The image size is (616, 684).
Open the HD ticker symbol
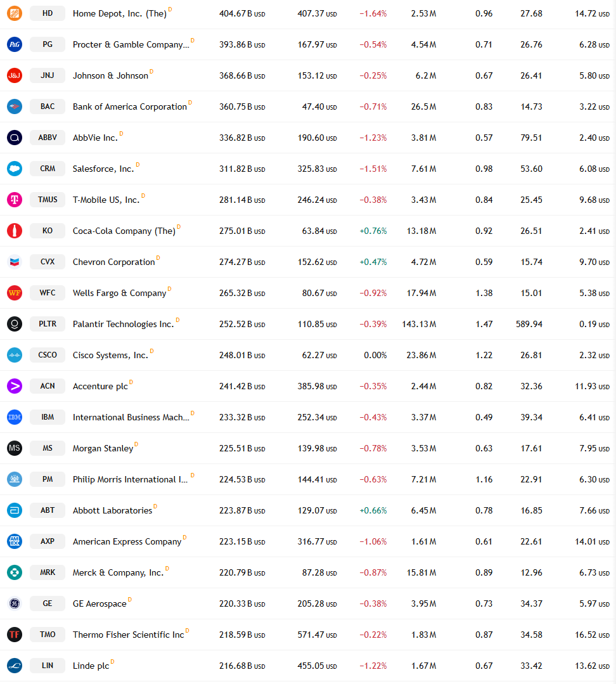tap(48, 13)
